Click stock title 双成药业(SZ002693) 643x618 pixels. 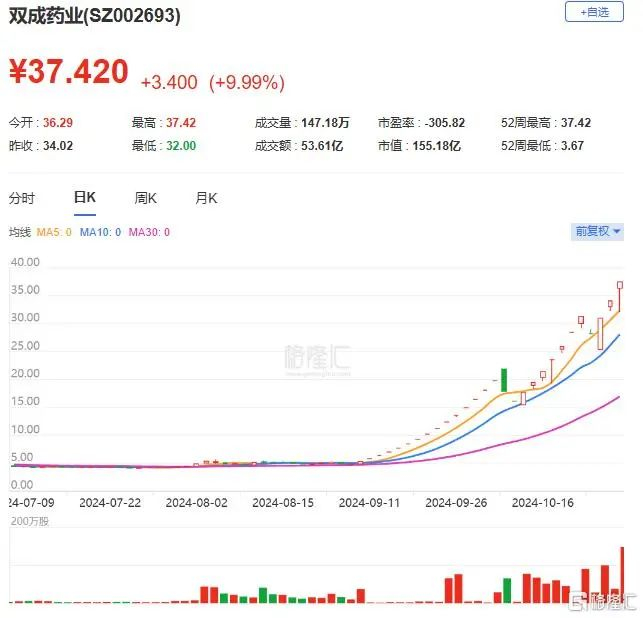pyautogui.click(x=95, y=16)
